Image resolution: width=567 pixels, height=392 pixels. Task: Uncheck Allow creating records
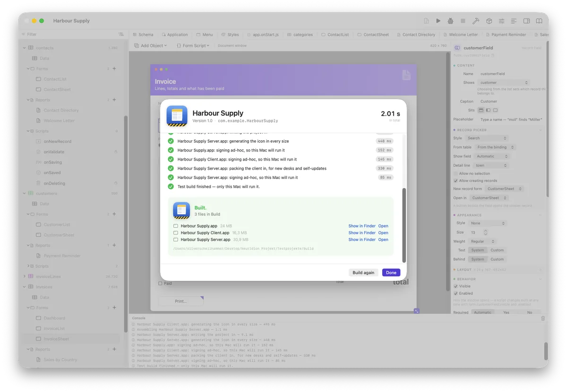point(455,180)
